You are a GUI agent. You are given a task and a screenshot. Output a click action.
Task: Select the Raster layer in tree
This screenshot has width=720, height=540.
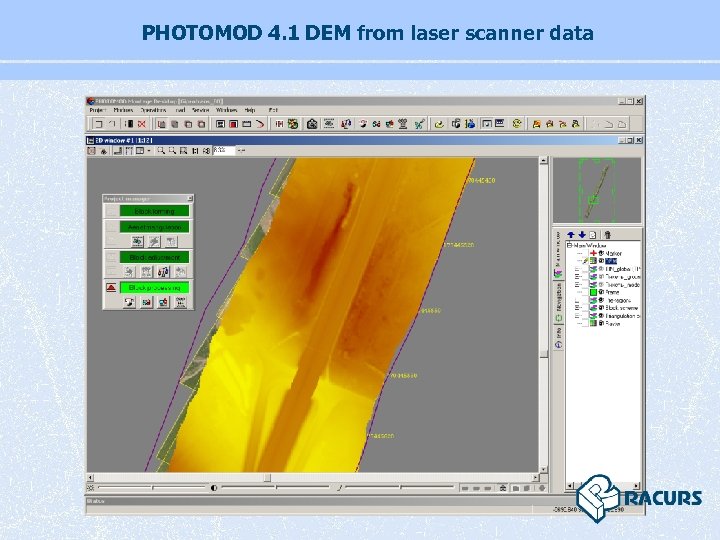point(613,323)
